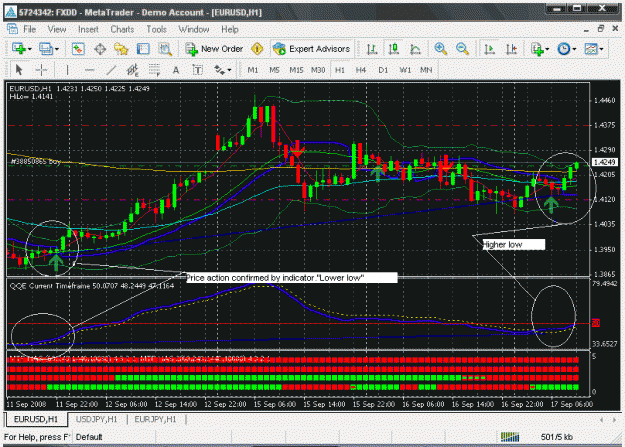The height and width of the screenshot is (447, 625).
Task: Expand the Periodicity clock dropdown
Action: pyautogui.click(x=574, y=49)
